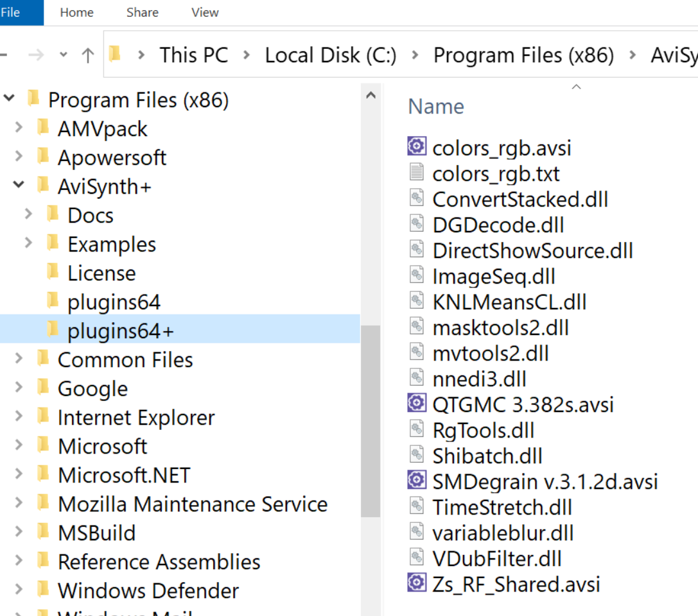The image size is (698, 616).
Task: Open the recent locations dropdown arrow
Action: click(x=64, y=55)
